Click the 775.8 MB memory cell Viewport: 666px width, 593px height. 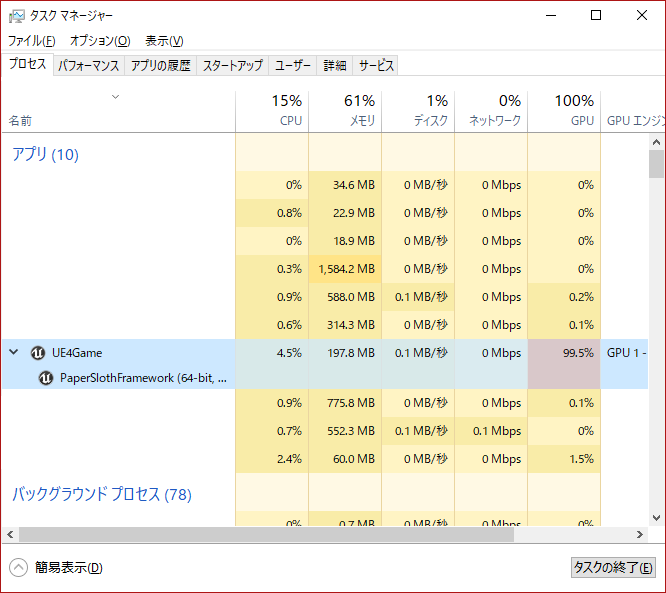pos(345,403)
